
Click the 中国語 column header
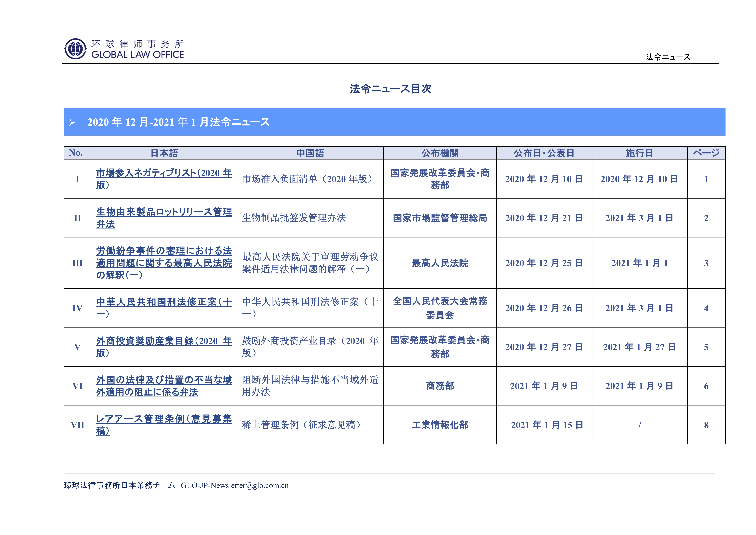point(310,153)
